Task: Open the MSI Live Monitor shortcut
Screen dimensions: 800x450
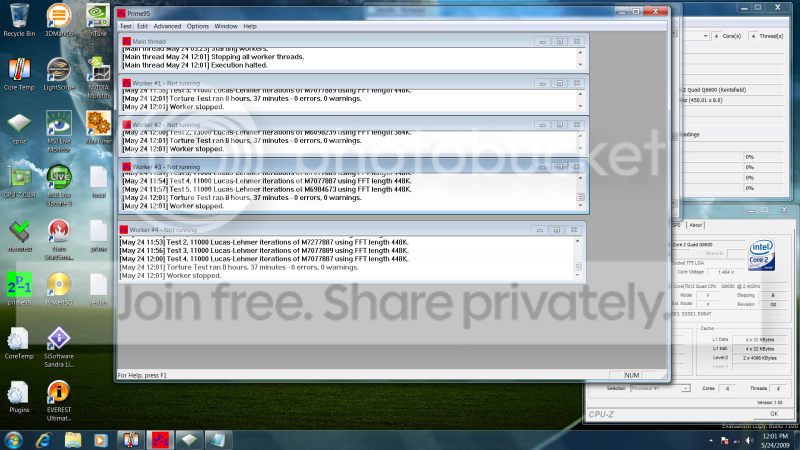Action: coord(59,131)
